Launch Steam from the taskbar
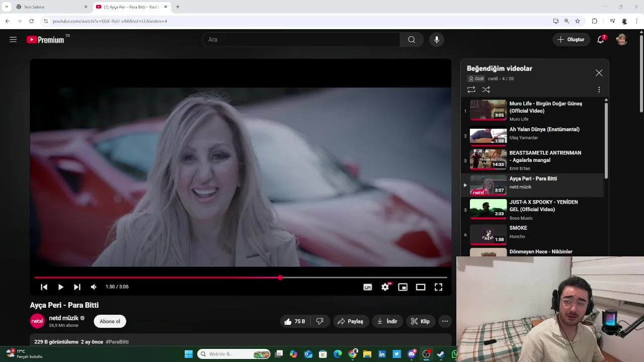Screen dimensions: 644x362 [441, 354]
